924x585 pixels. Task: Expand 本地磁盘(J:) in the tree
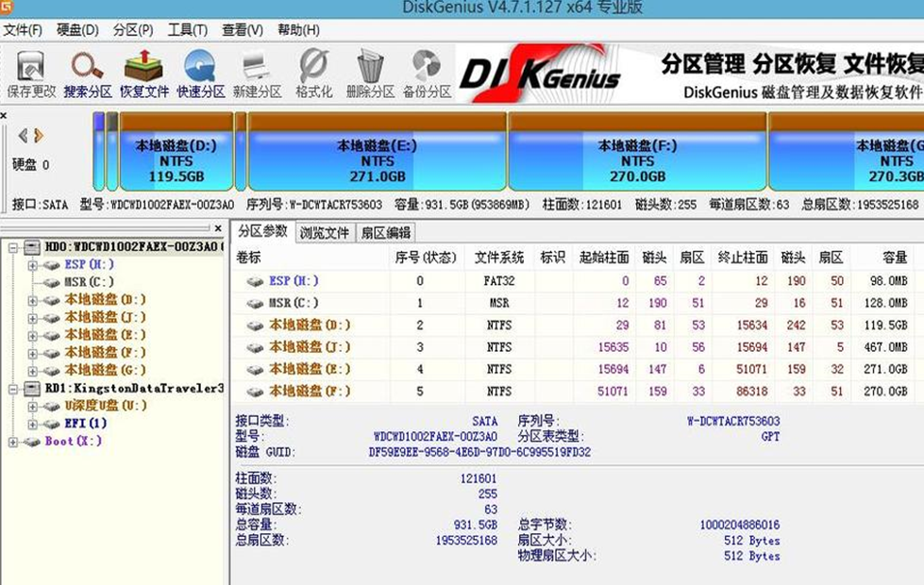pyautogui.click(x=32, y=318)
